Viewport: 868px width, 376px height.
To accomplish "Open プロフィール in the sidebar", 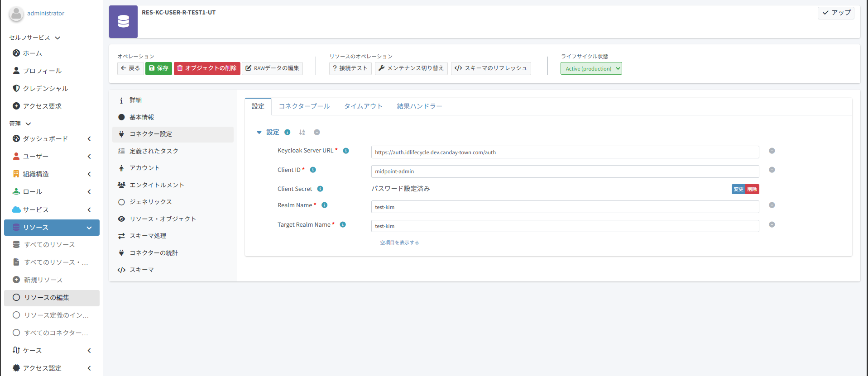I will tap(52, 71).
